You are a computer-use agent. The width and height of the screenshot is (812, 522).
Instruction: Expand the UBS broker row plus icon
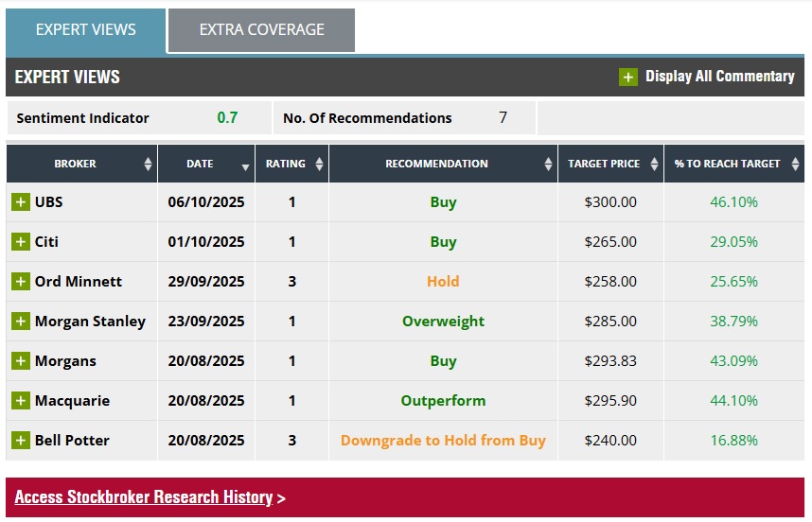pyautogui.click(x=21, y=202)
